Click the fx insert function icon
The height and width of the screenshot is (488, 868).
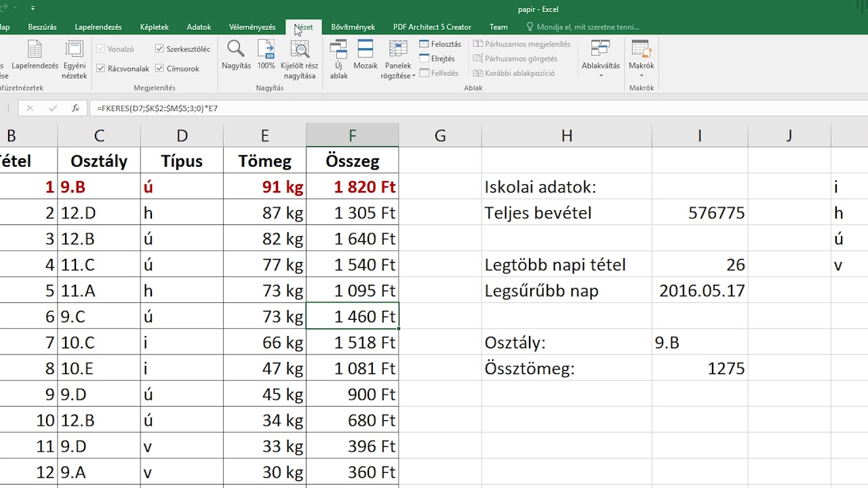click(x=75, y=108)
